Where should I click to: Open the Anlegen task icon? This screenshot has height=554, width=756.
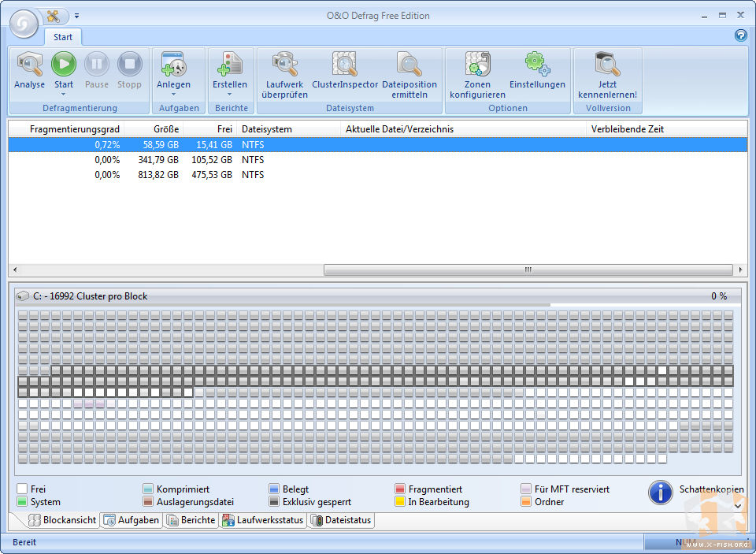tap(173, 64)
